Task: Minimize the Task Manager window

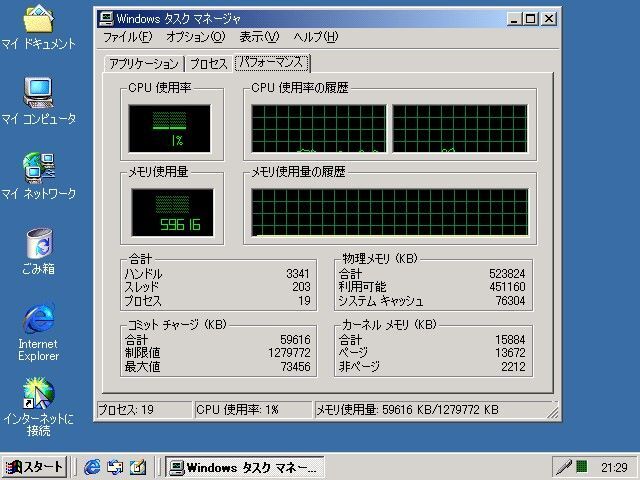Action: pos(514,19)
